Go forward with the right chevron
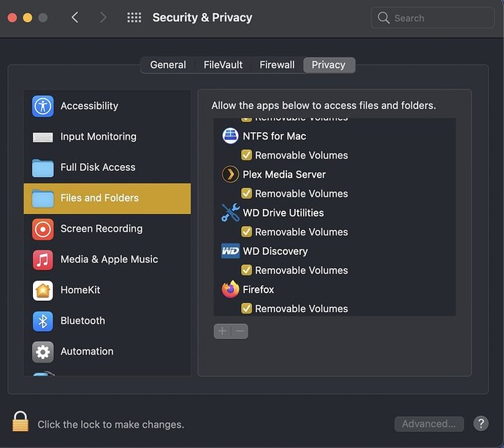The height and width of the screenshot is (448, 504). pos(103,18)
